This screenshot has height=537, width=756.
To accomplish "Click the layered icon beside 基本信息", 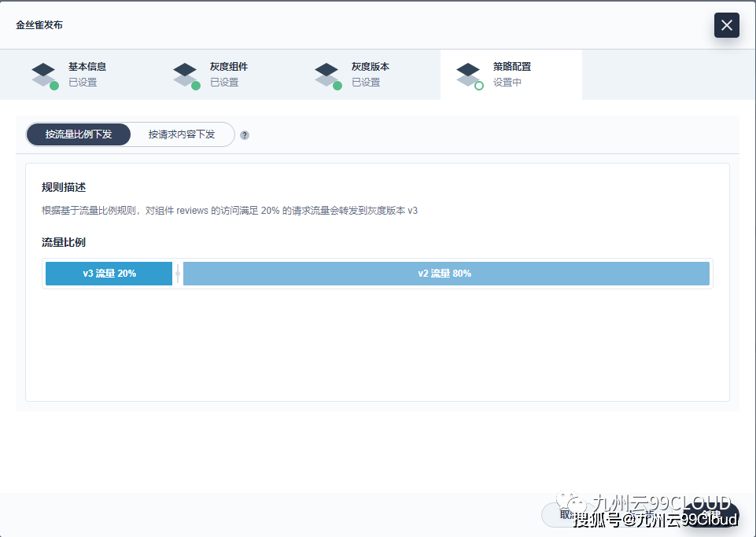I will click(x=45, y=75).
